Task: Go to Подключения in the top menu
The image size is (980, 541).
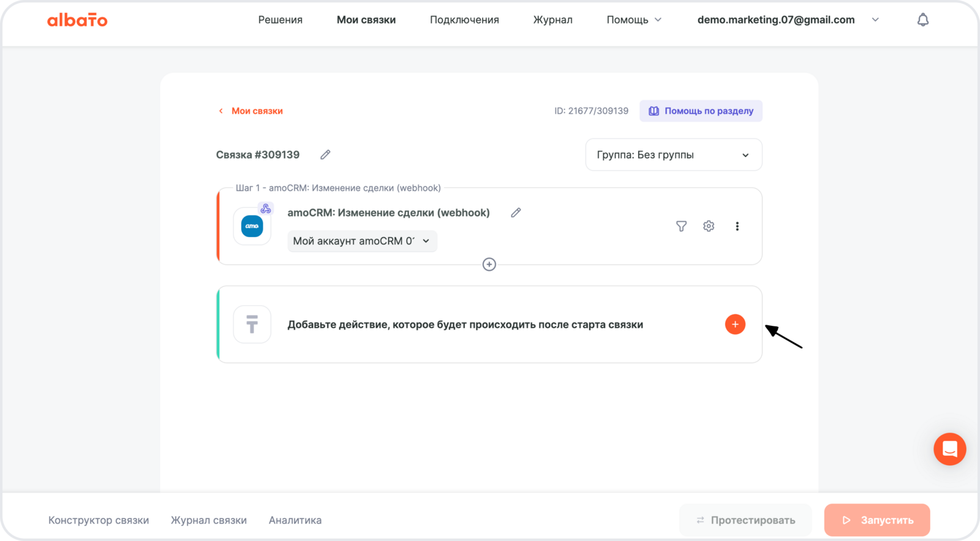Action: point(464,20)
